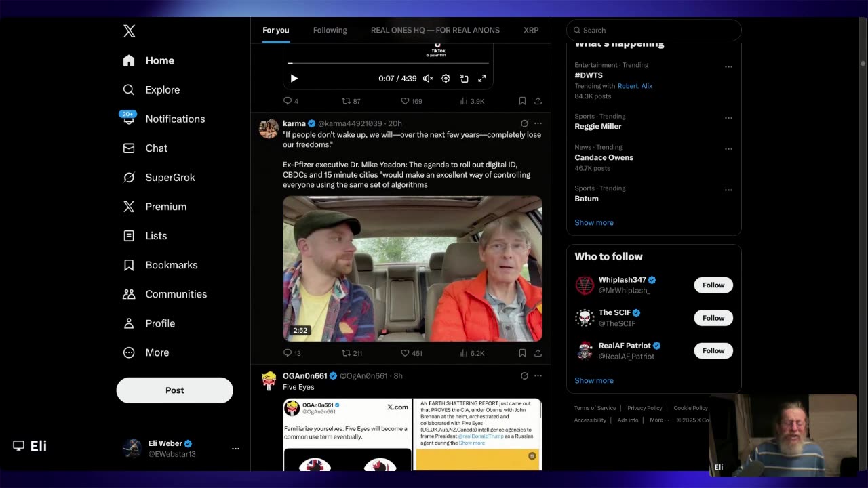Open video settings gear
The image size is (868, 488).
coord(446,79)
